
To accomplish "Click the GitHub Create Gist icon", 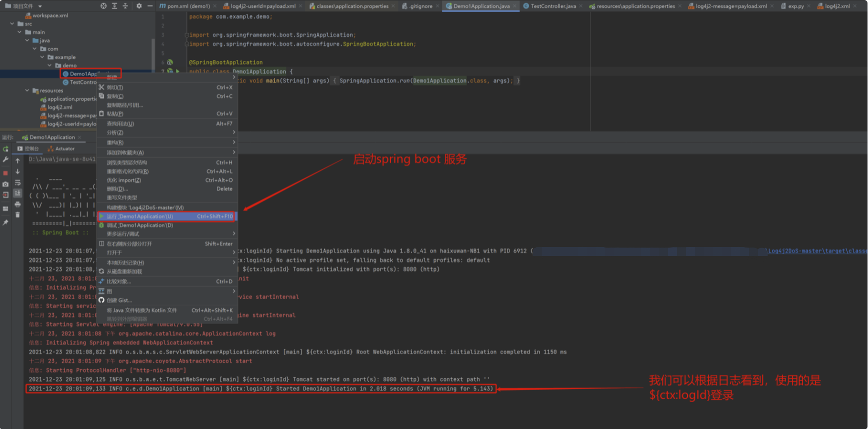I will (101, 300).
